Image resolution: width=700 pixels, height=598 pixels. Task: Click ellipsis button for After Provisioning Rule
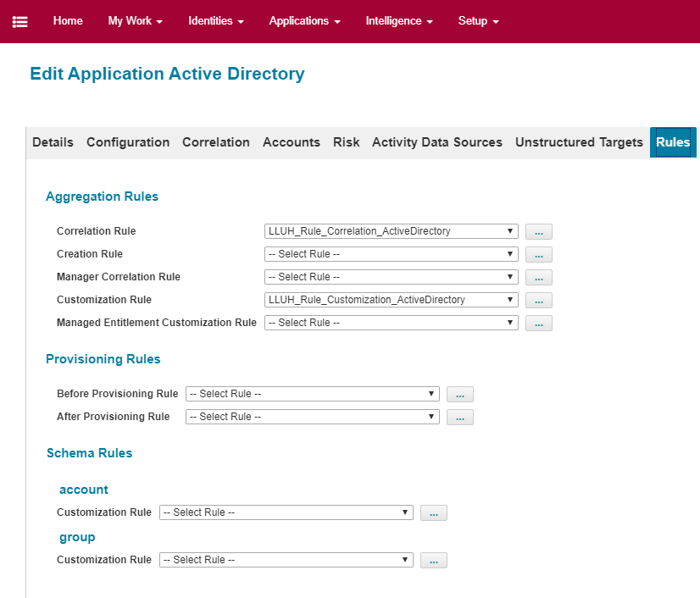click(459, 417)
